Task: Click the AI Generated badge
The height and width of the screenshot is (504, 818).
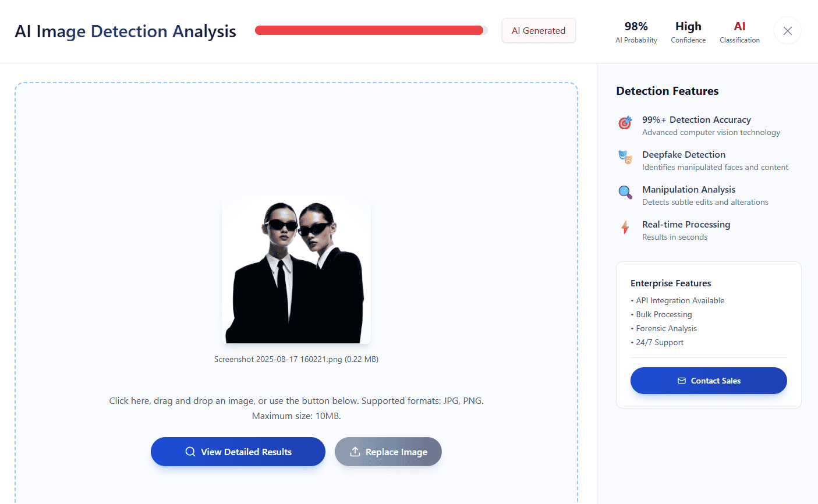Action: coord(539,31)
